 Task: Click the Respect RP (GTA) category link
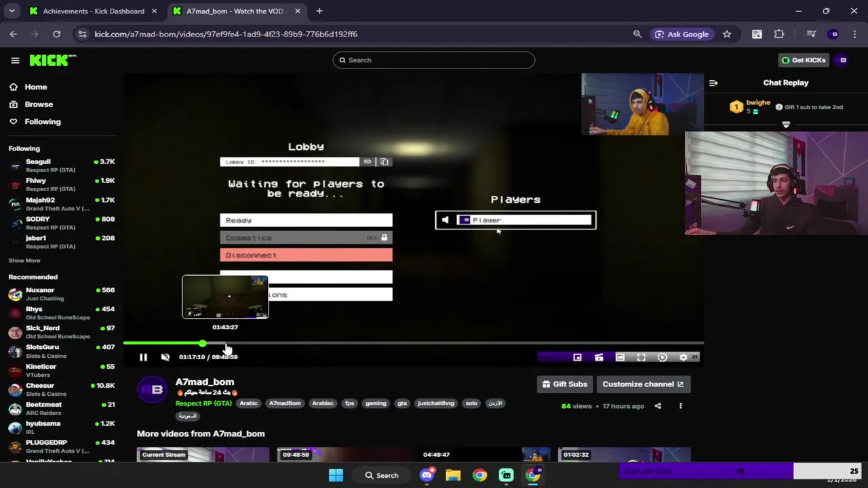coord(203,403)
